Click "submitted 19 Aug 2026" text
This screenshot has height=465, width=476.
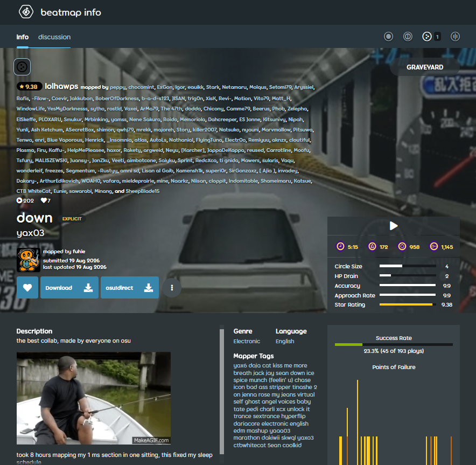71,261
